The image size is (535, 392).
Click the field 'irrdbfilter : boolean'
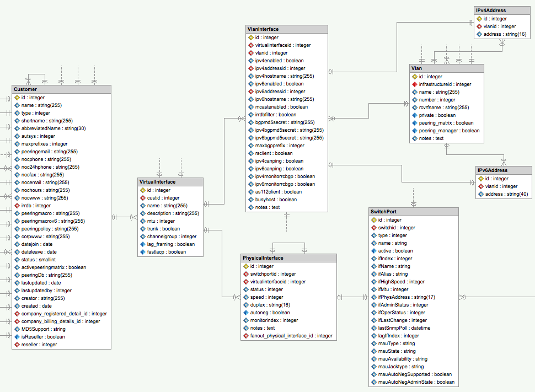(x=276, y=115)
